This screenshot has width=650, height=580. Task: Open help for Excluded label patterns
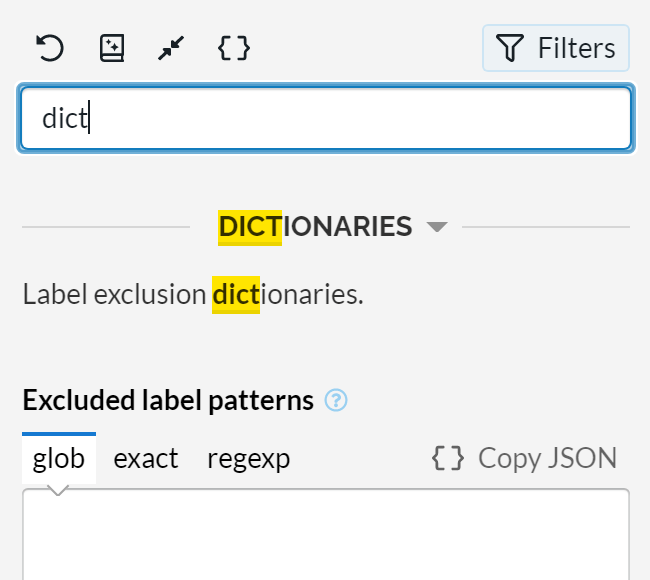[x=336, y=400]
